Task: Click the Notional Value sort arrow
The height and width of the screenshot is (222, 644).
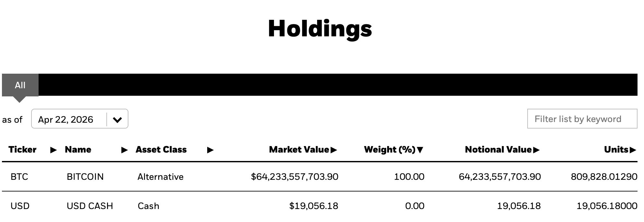Action: [x=536, y=150]
